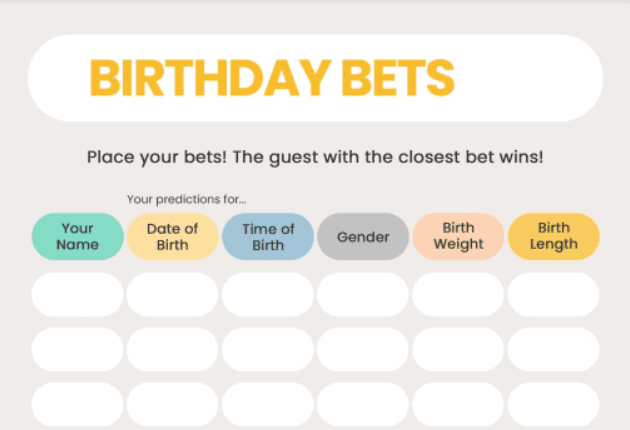Select the gray 'Gender' header pill
The width and height of the screenshot is (630, 430).
point(363,236)
